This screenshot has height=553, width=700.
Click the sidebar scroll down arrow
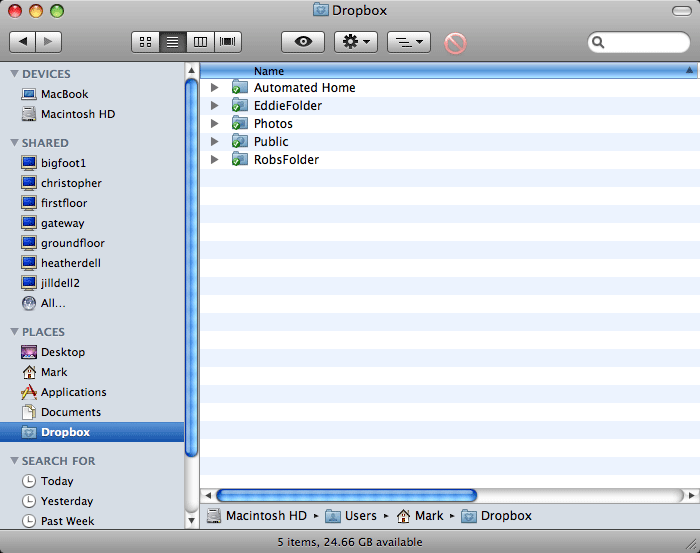coord(192,520)
